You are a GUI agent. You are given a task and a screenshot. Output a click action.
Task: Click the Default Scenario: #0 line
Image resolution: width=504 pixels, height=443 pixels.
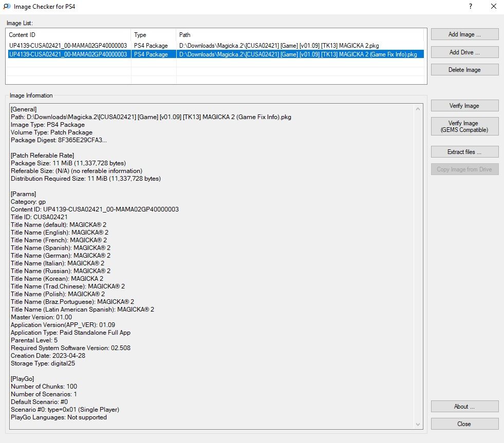click(39, 402)
